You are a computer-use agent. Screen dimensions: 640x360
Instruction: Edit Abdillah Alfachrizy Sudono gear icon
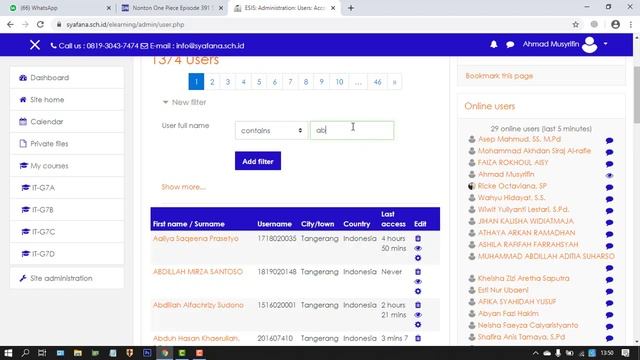(x=418, y=325)
